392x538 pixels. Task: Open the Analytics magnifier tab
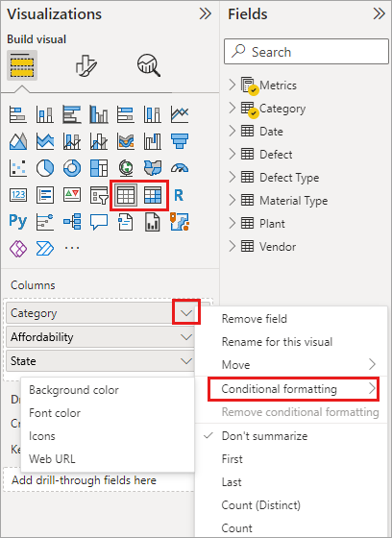coord(149,65)
